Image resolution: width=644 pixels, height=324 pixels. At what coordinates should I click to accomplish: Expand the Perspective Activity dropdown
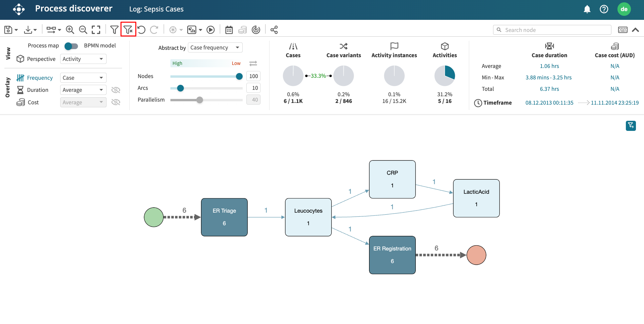pos(83,59)
